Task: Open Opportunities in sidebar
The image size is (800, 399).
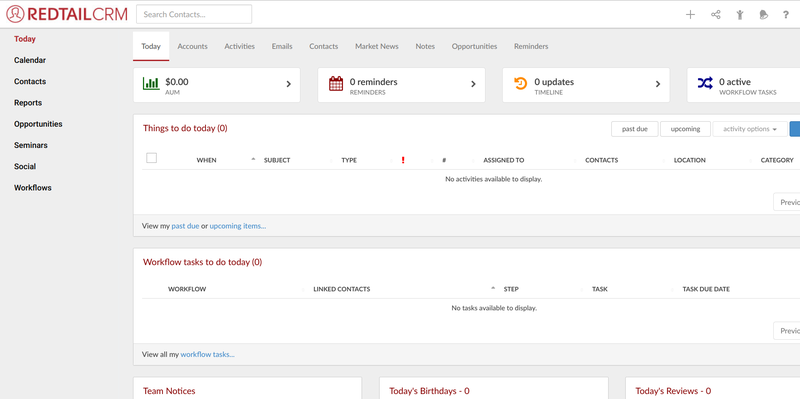Action: click(38, 124)
